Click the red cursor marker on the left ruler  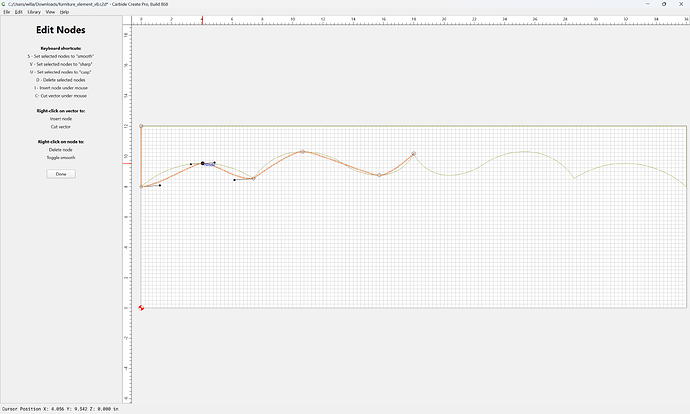pos(127,164)
